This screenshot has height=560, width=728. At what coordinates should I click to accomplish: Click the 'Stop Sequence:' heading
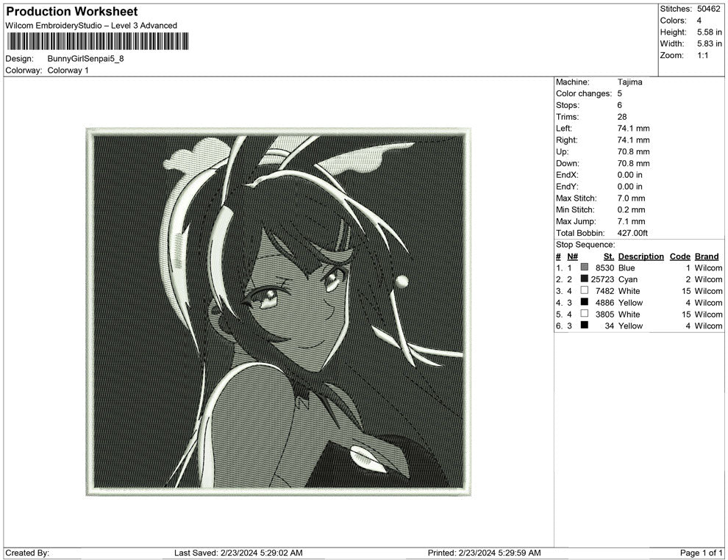click(x=585, y=245)
